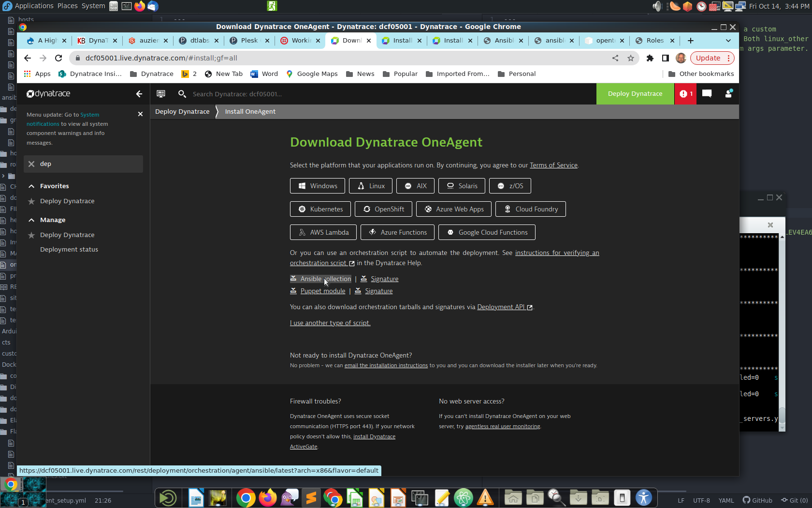Collapse the Dynatrace sidebar with the back arrow
Image resolution: width=812 pixels, height=508 pixels.
coord(139,94)
